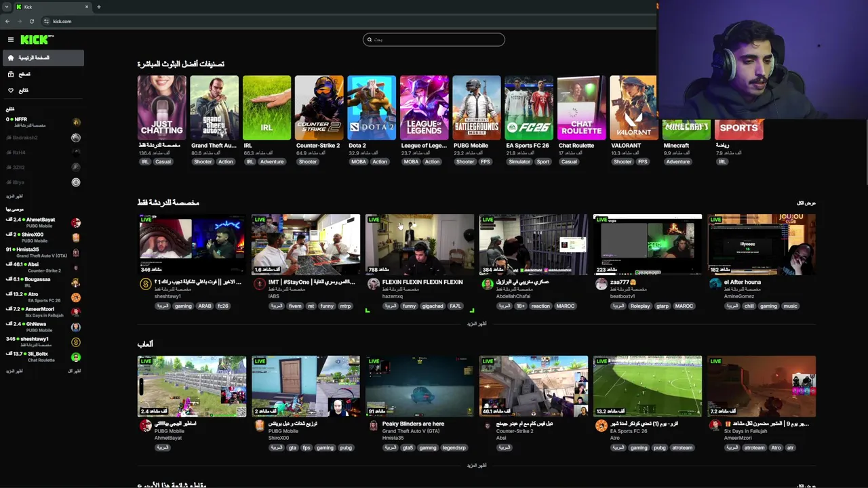Click Bougassaa avatar in recommended list

click(x=76, y=282)
